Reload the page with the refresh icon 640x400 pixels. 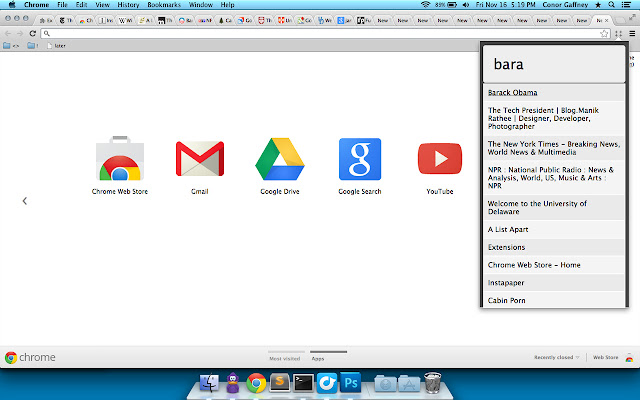[x=34, y=33]
